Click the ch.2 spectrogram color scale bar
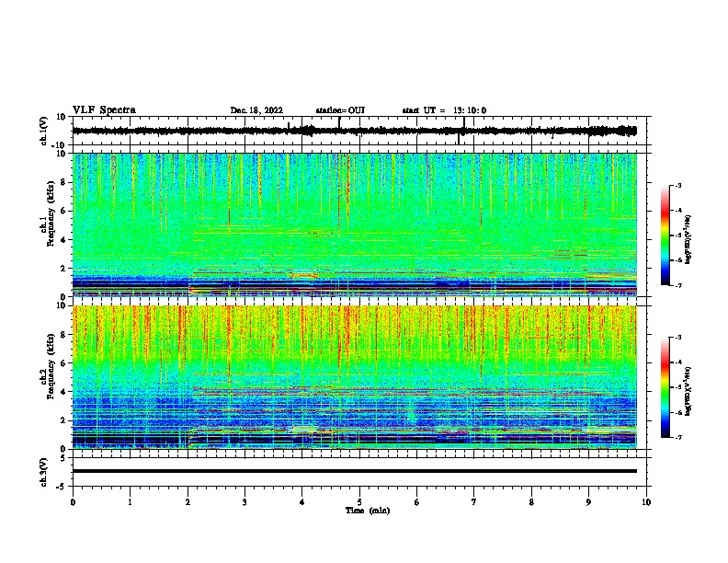The height and width of the screenshot is (563, 728). click(665, 387)
